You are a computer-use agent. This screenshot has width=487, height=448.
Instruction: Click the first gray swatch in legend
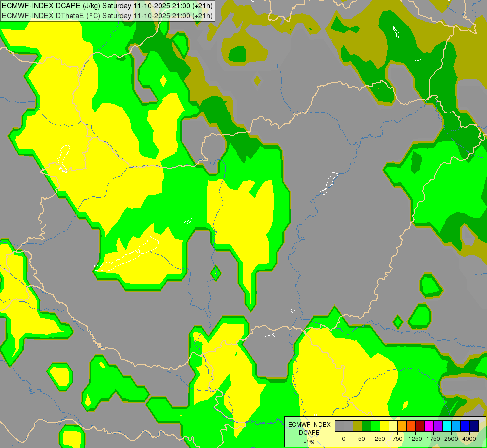339,426
